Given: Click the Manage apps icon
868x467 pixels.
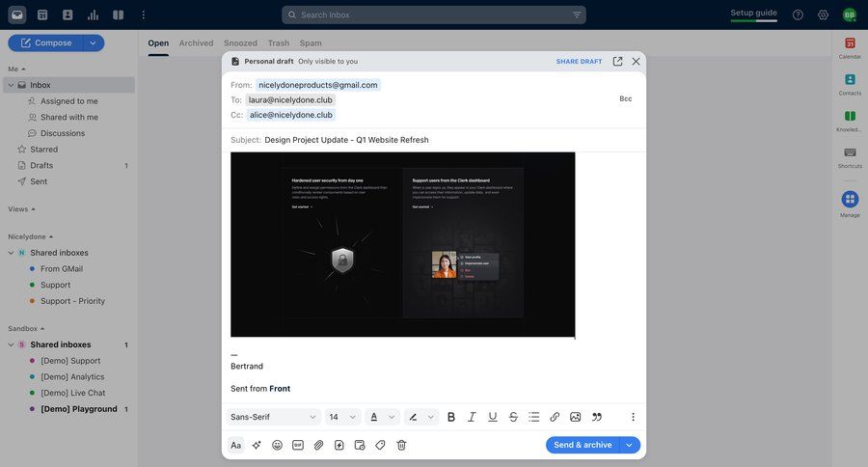Looking at the screenshot, I should click(850, 200).
